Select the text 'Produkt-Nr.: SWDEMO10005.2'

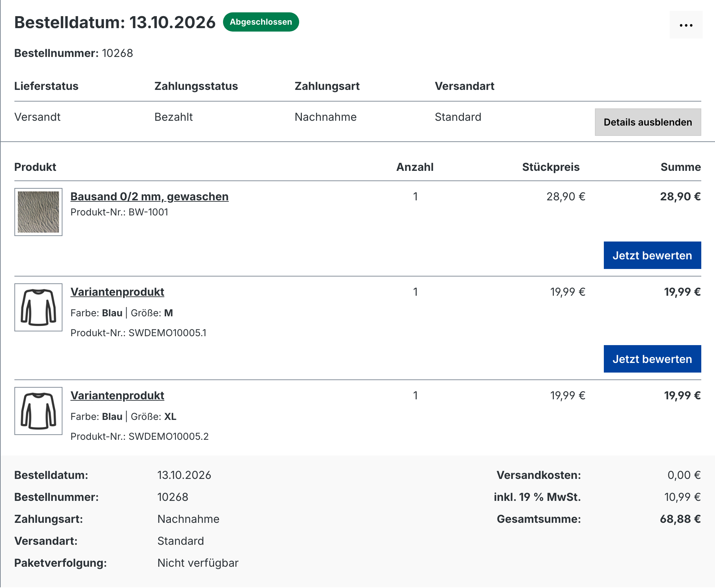tap(140, 436)
